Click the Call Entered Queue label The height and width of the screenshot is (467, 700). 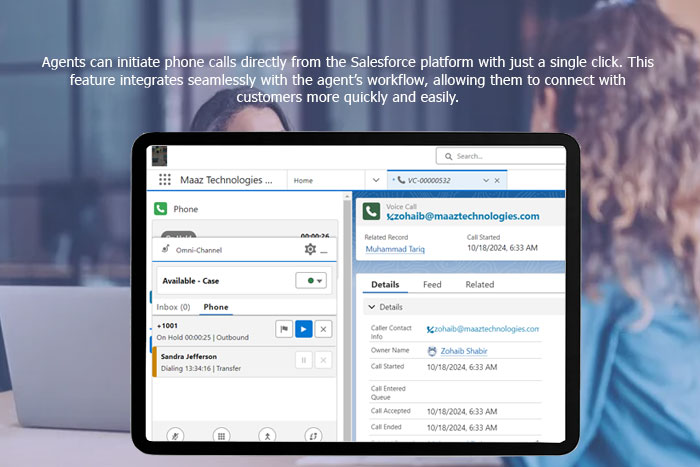tap(388, 393)
